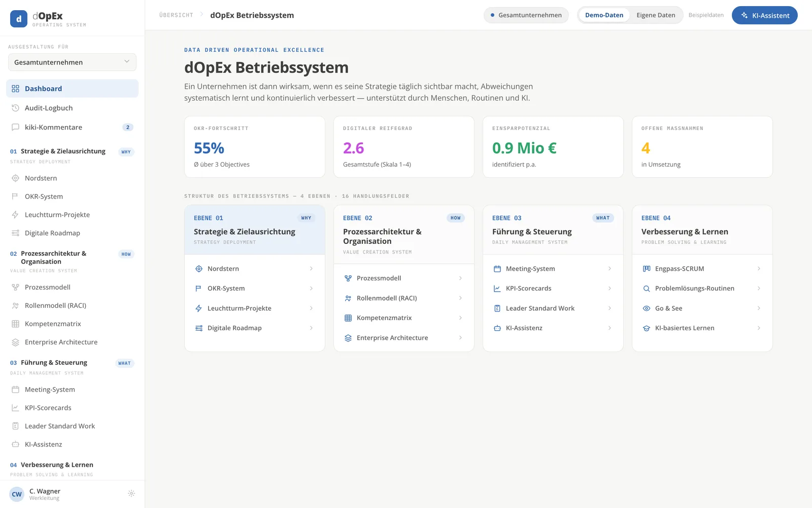Expand Nordstern chevron in Ebene 01 card
Image resolution: width=812 pixels, height=508 pixels.
coord(311,269)
